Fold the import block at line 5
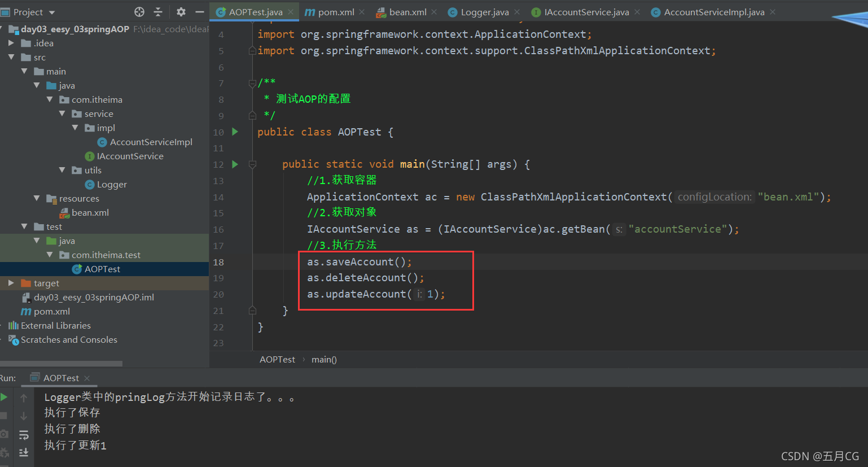 coord(252,51)
